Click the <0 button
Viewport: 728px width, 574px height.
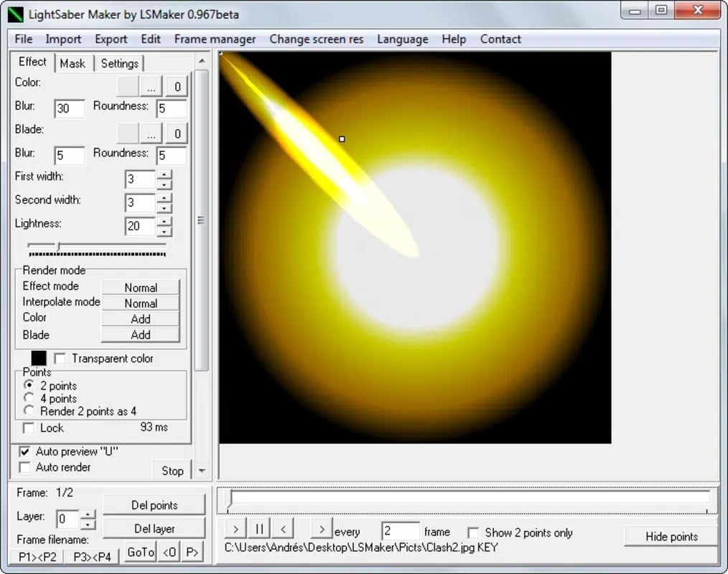[x=169, y=552]
